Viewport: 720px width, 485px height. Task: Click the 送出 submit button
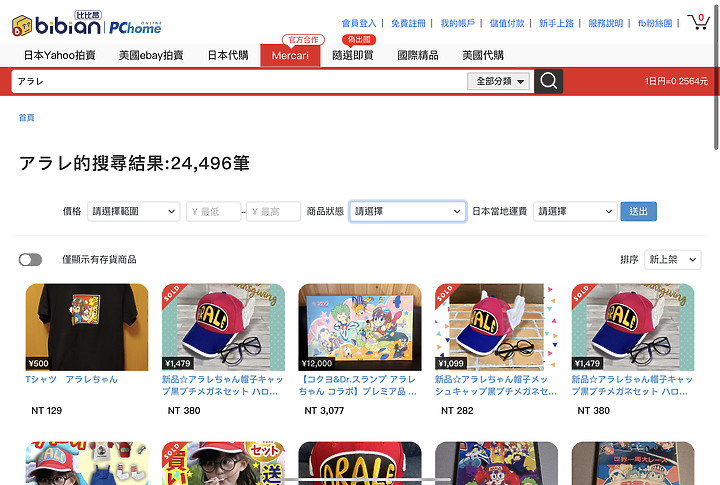pyautogui.click(x=638, y=211)
